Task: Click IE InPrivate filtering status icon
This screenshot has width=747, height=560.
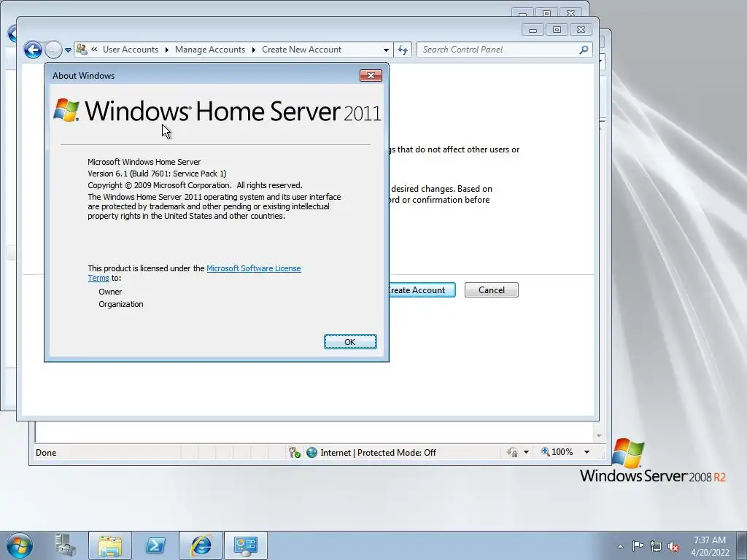Action: pyautogui.click(x=513, y=452)
